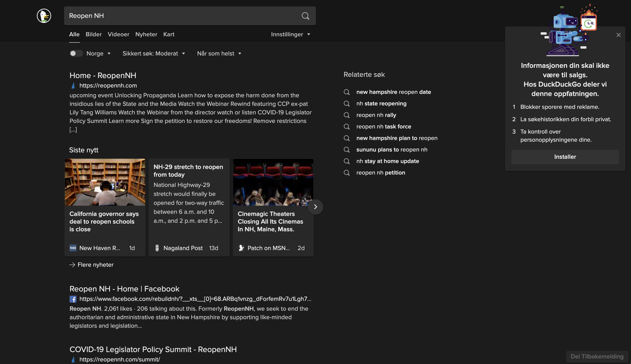Search 'nh state reopening' suggestion
Image resolution: width=631 pixels, height=364 pixels.
pos(381,103)
